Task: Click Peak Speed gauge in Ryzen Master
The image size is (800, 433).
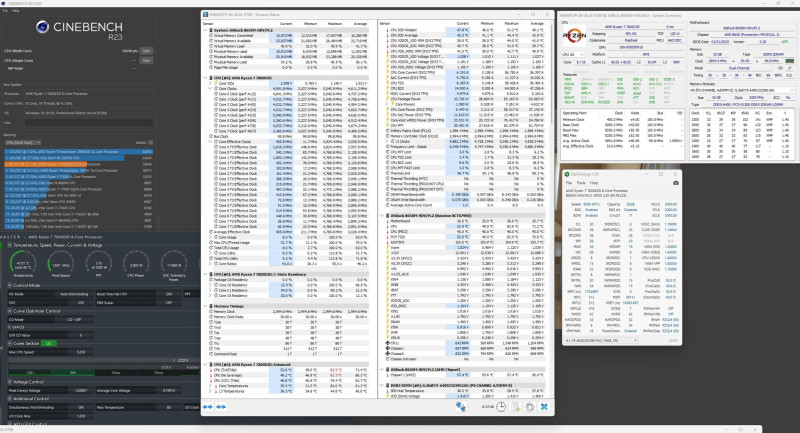Action: point(61,263)
